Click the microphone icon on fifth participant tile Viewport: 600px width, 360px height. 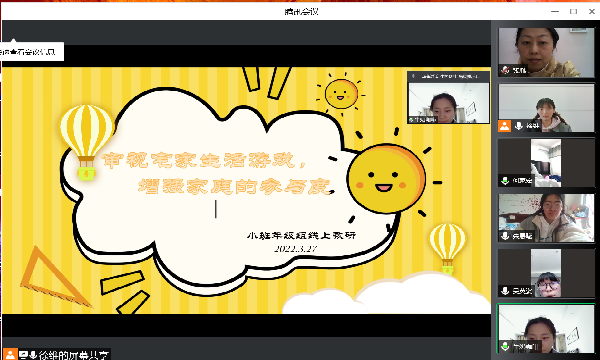tap(505, 291)
